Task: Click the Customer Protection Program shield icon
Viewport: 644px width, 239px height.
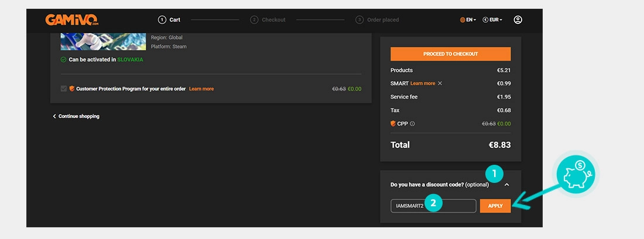Action: coord(72,89)
